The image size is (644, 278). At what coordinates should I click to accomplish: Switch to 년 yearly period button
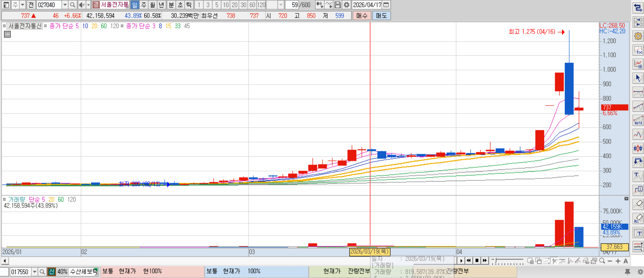pos(161,5)
